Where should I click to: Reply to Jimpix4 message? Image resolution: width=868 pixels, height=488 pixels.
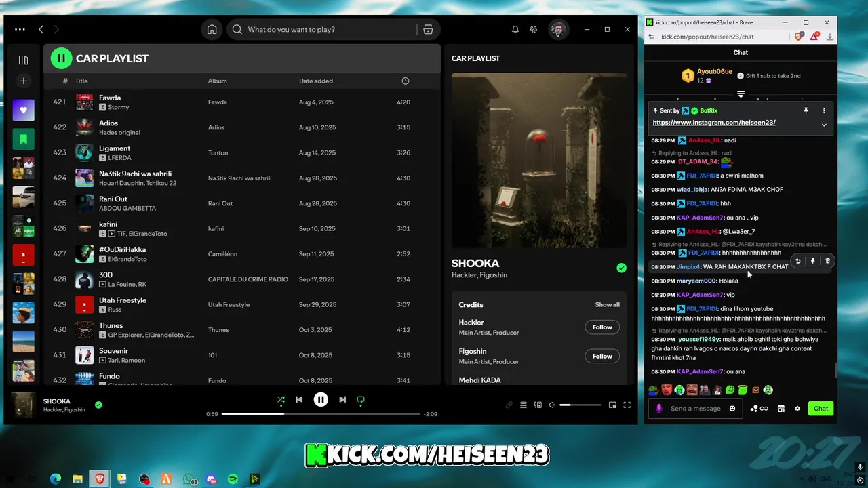[798, 261]
